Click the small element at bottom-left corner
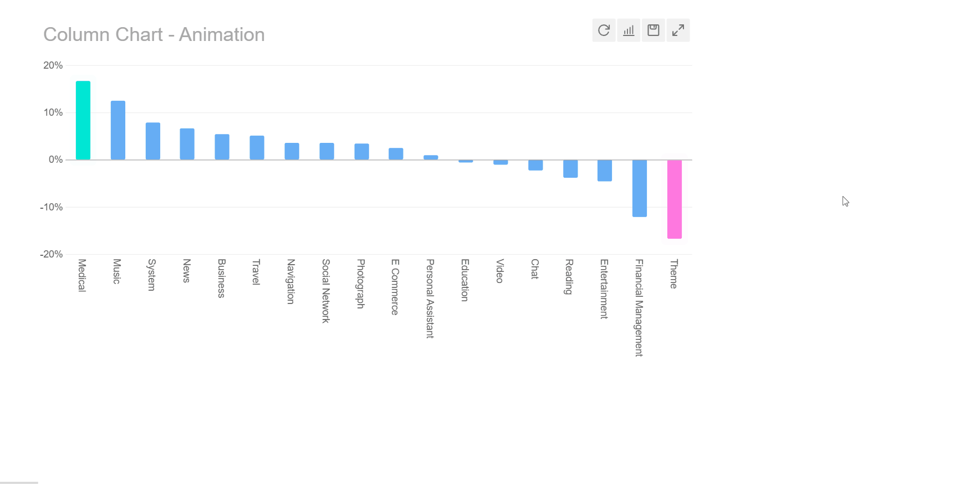The image size is (980, 484). 19,482
